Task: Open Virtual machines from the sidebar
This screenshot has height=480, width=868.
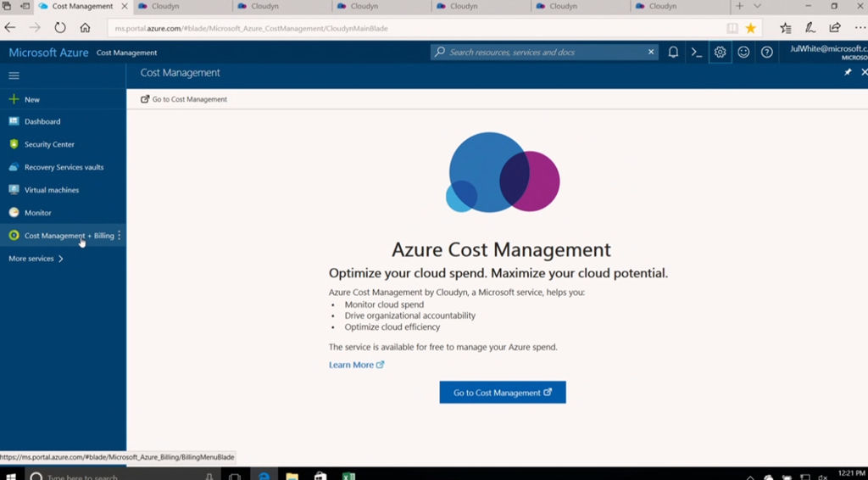Action: click(x=51, y=190)
